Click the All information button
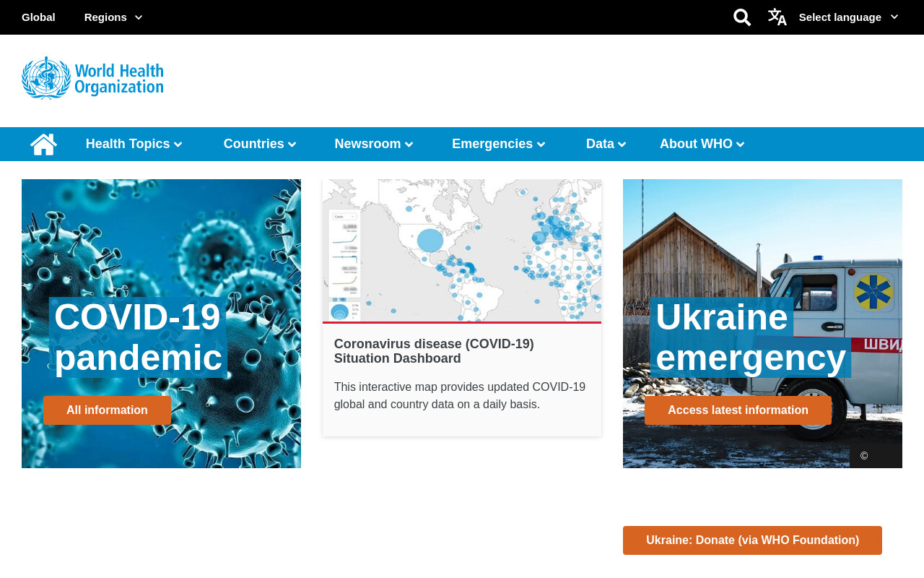The image size is (924, 578). pyautogui.click(x=107, y=410)
